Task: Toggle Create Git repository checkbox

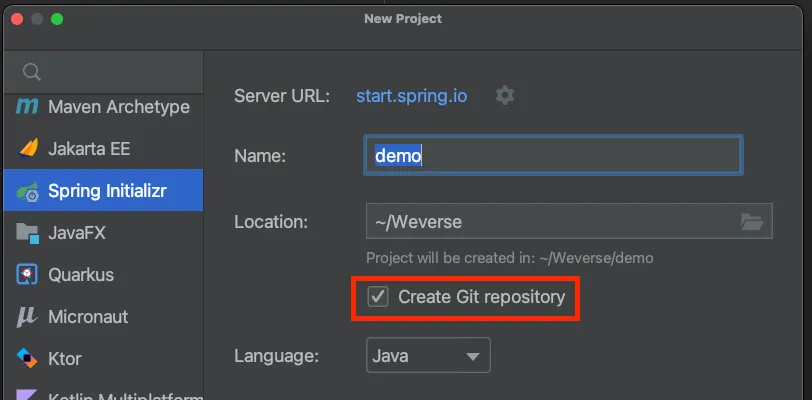Action: (x=378, y=297)
